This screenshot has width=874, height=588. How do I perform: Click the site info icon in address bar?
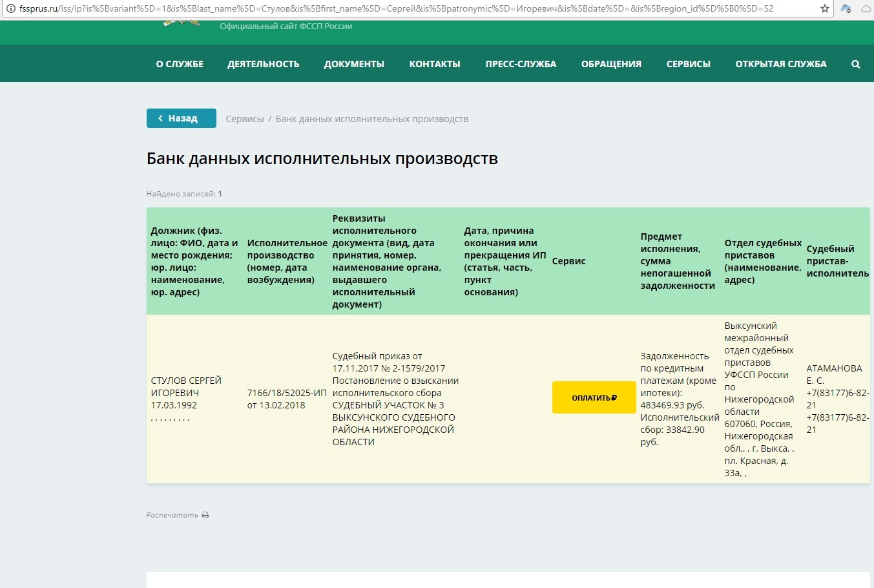pos(10,9)
